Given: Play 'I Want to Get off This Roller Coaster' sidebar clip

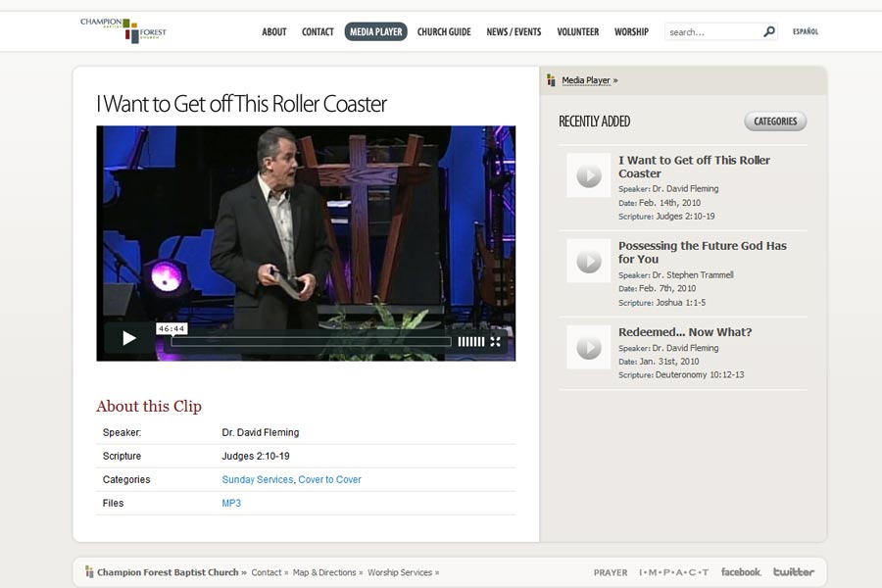Looking at the screenshot, I should tap(588, 175).
